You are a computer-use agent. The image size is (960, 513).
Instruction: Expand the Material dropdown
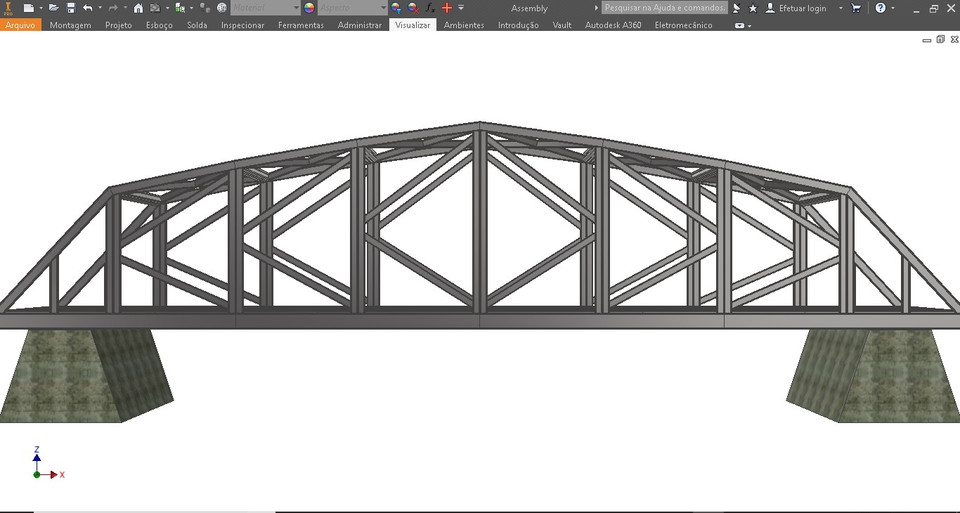pos(296,8)
